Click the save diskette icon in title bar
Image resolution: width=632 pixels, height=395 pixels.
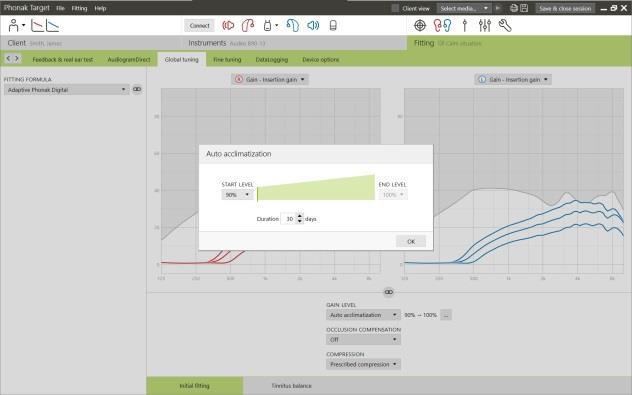[x=524, y=8]
